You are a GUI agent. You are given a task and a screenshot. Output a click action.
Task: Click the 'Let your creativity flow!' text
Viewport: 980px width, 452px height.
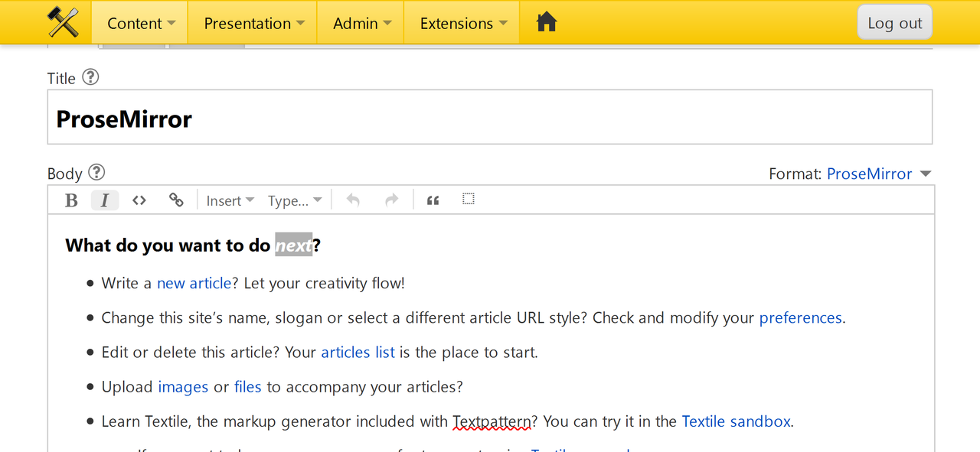(324, 283)
